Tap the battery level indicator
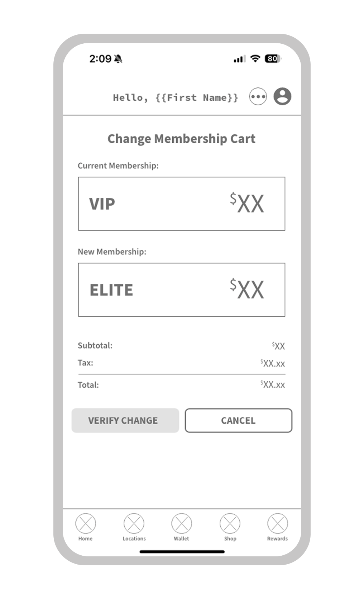364x599 pixels. pyautogui.click(x=273, y=59)
